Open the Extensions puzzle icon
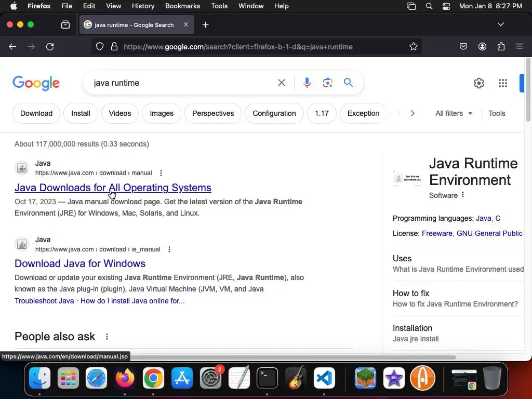This screenshot has height=399, width=532. click(501, 46)
